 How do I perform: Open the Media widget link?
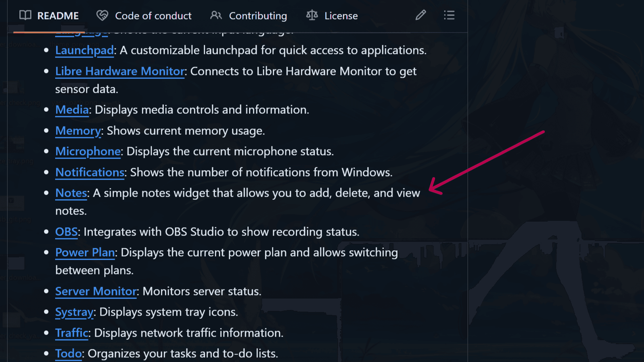point(72,110)
